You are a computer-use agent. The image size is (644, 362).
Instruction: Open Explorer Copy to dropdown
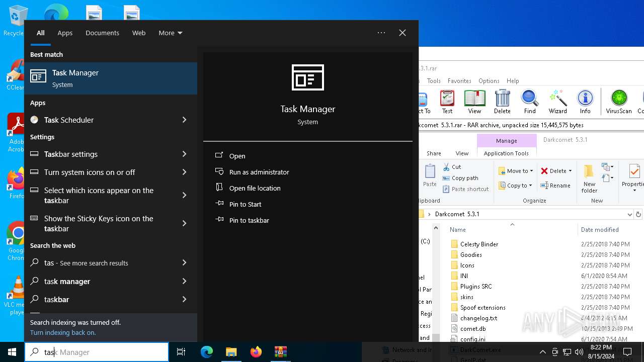point(516,186)
